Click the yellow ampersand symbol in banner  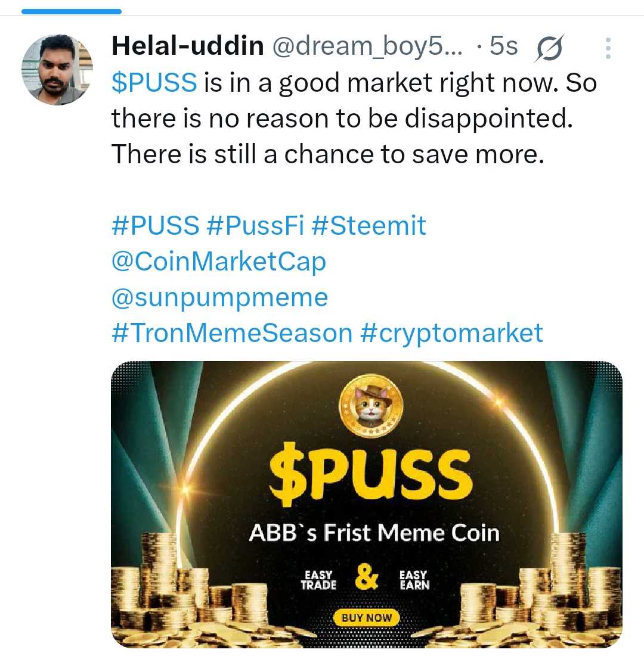(366, 576)
